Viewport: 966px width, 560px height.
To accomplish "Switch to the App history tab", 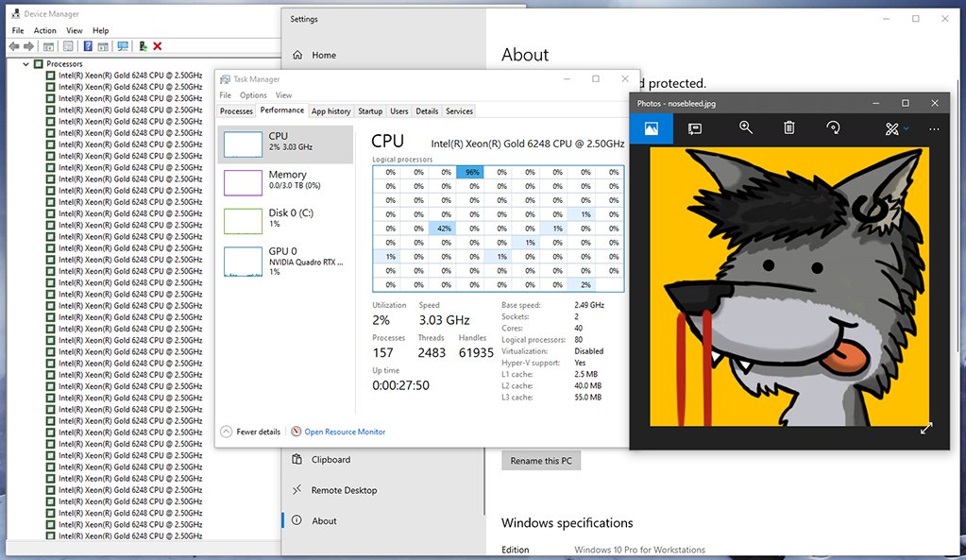I will (x=330, y=110).
